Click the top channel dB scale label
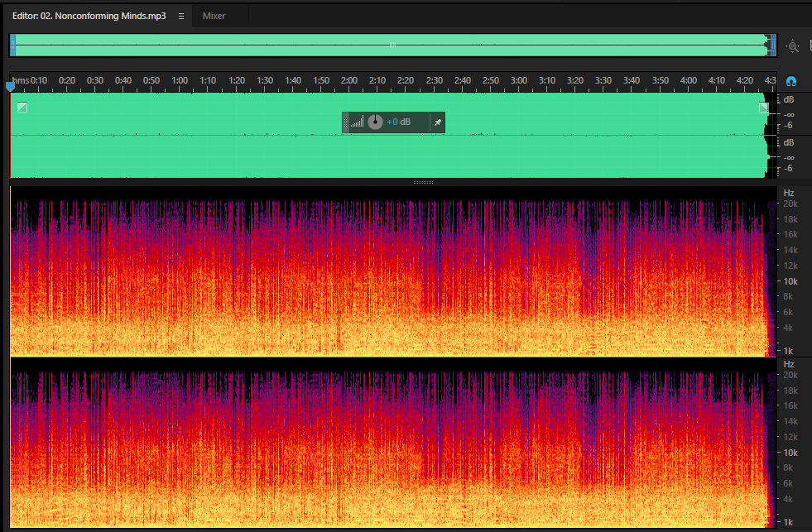The width and height of the screenshot is (812, 532). tap(789, 99)
